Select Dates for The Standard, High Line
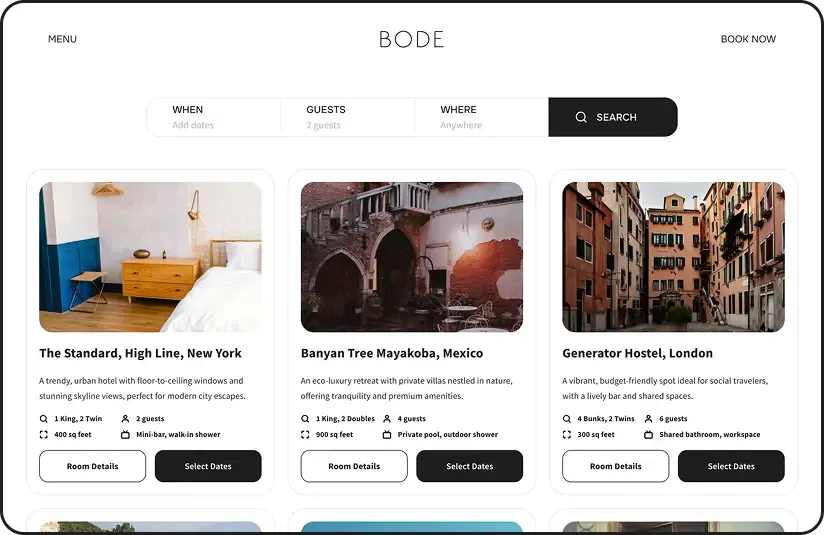This screenshot has width=824, height=535. pos(208,466)
